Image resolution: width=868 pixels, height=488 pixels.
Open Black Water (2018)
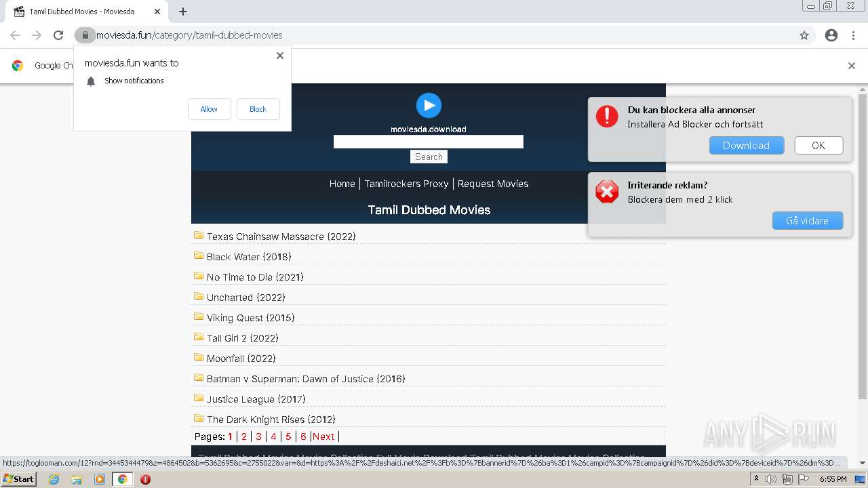pyautogui.click(x=249, y=257)
